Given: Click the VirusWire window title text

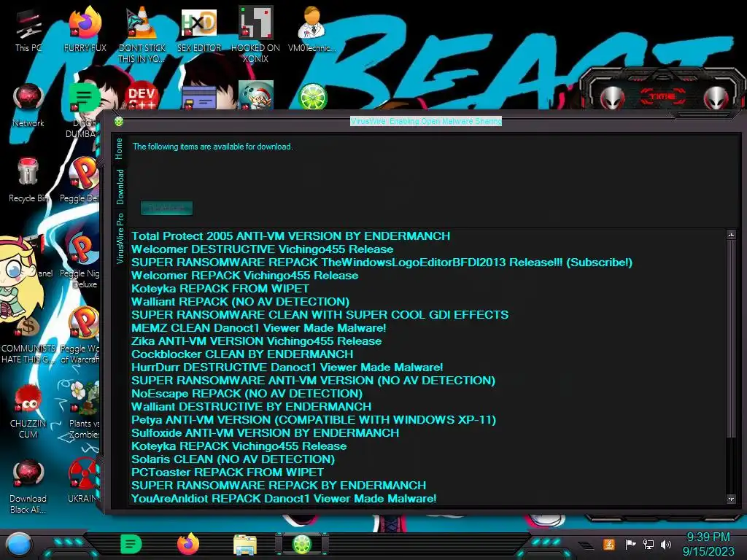Looking at the screenshot, I should tap(426, 122).
